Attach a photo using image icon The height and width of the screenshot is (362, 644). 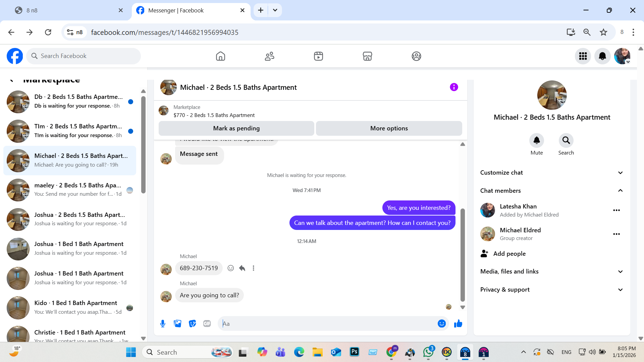[177, 323]
